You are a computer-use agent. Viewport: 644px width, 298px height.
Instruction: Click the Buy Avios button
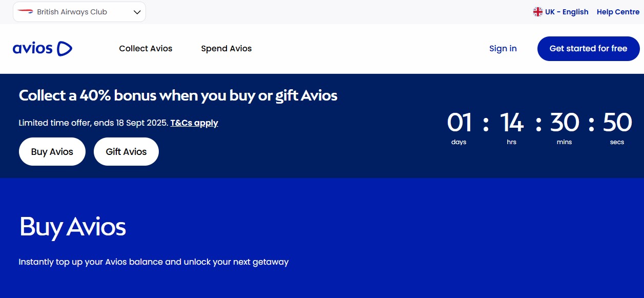click(x=52, y=151)
